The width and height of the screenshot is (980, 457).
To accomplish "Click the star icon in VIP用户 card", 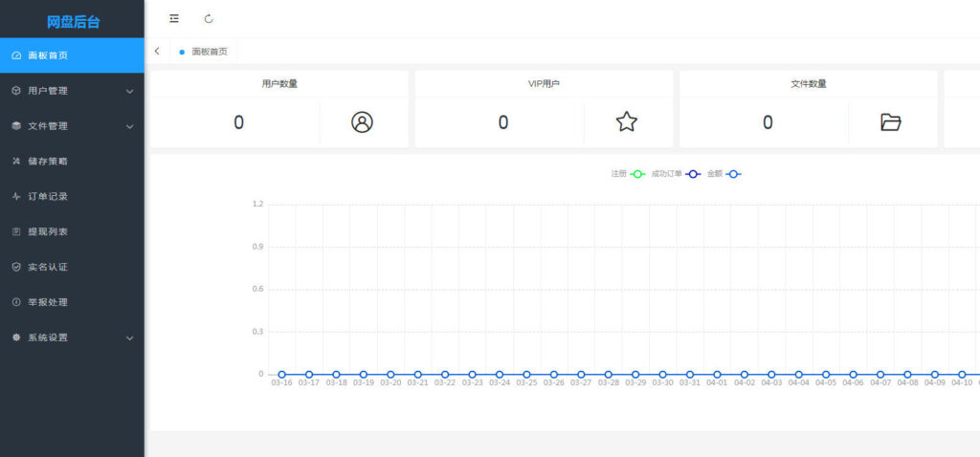I will tap(626, 121).
